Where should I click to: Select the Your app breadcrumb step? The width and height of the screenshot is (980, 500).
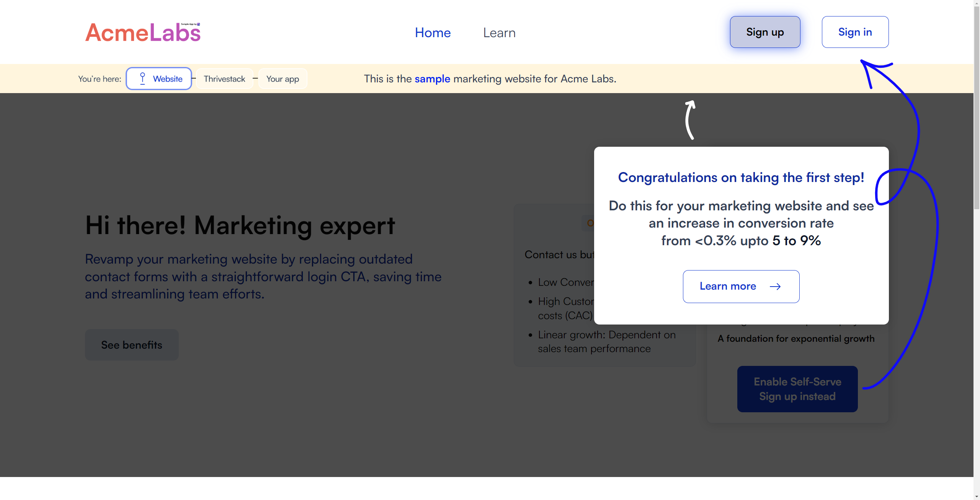click(283, 79)
